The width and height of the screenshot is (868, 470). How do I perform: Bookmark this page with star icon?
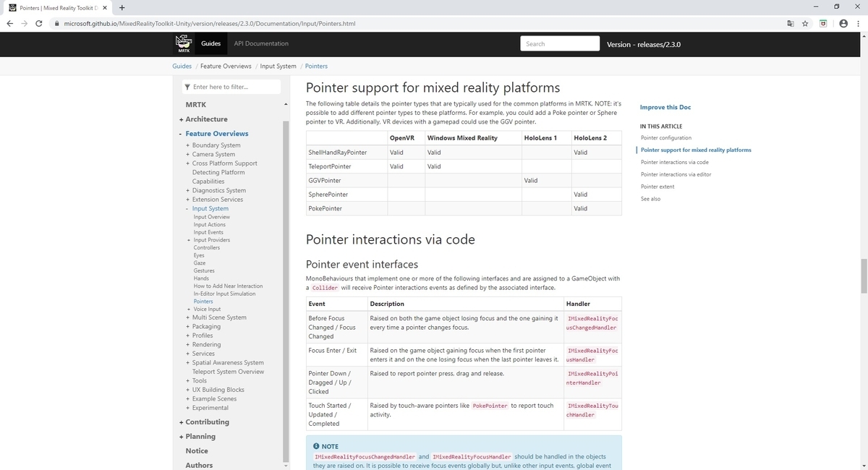pyautogui.click(x=805, y=23)
